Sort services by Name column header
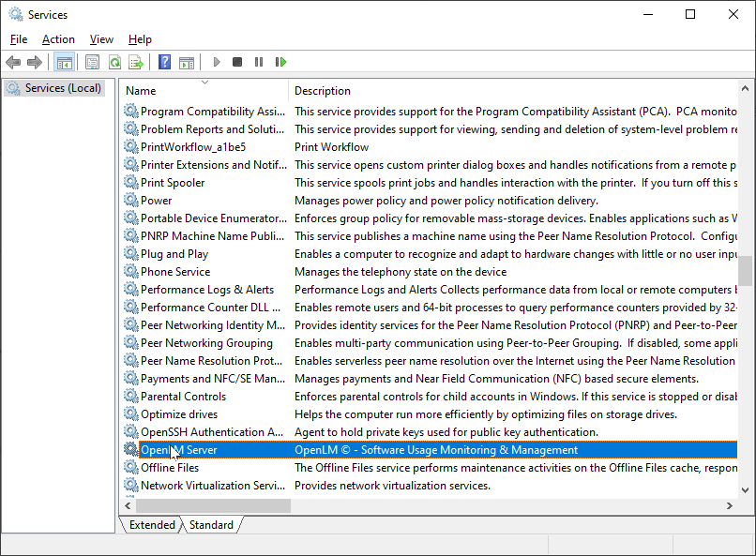 click(141, 91)
